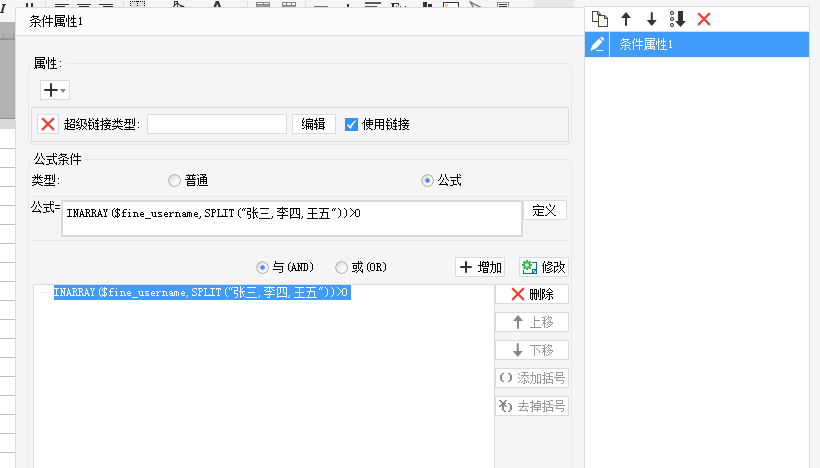
Task: Click the 定义 button
Action: tap(544, 211)
